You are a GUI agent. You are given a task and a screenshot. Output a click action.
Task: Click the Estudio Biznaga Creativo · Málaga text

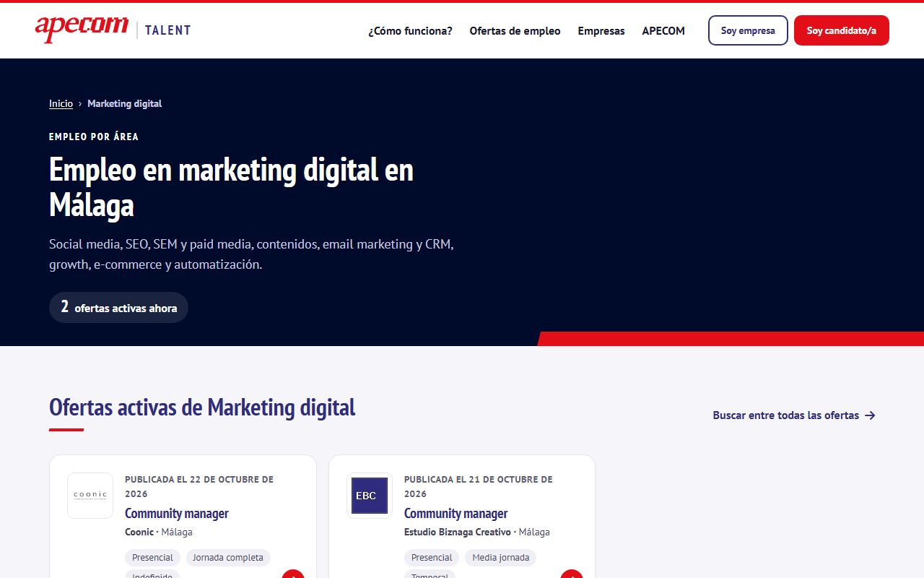(x=477, y=532)
